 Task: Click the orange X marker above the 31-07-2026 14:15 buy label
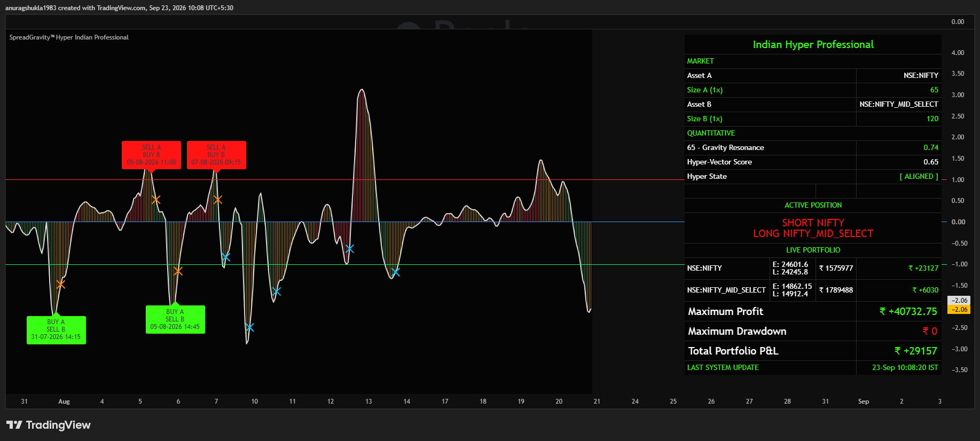coord(61,285)
